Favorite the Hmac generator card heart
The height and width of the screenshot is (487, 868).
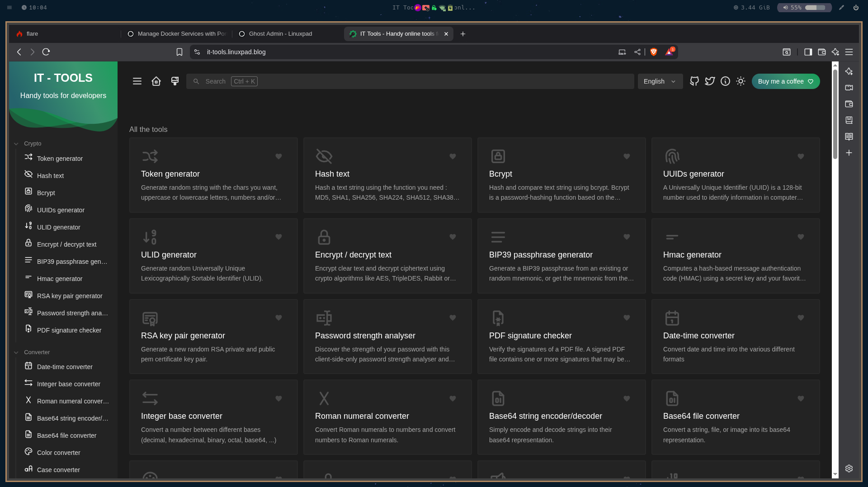801,237
